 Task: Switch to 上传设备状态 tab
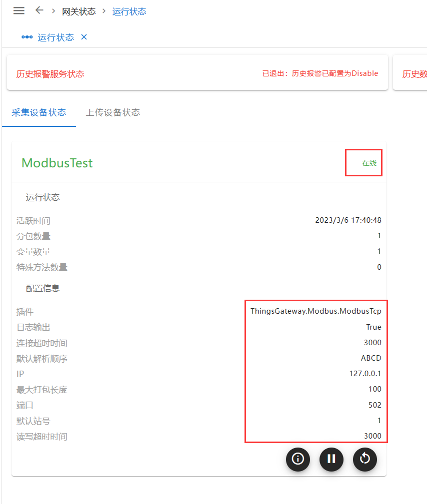click(113, 112)
